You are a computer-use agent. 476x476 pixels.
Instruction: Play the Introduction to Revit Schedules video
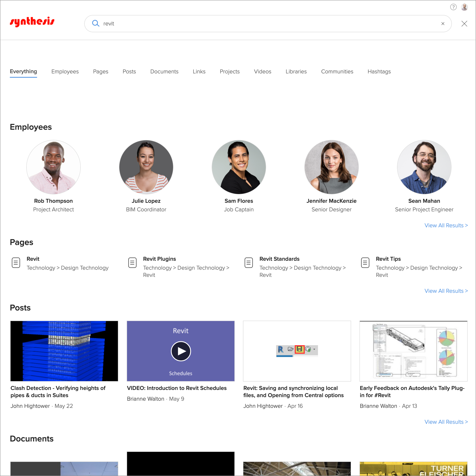[180, 351]
